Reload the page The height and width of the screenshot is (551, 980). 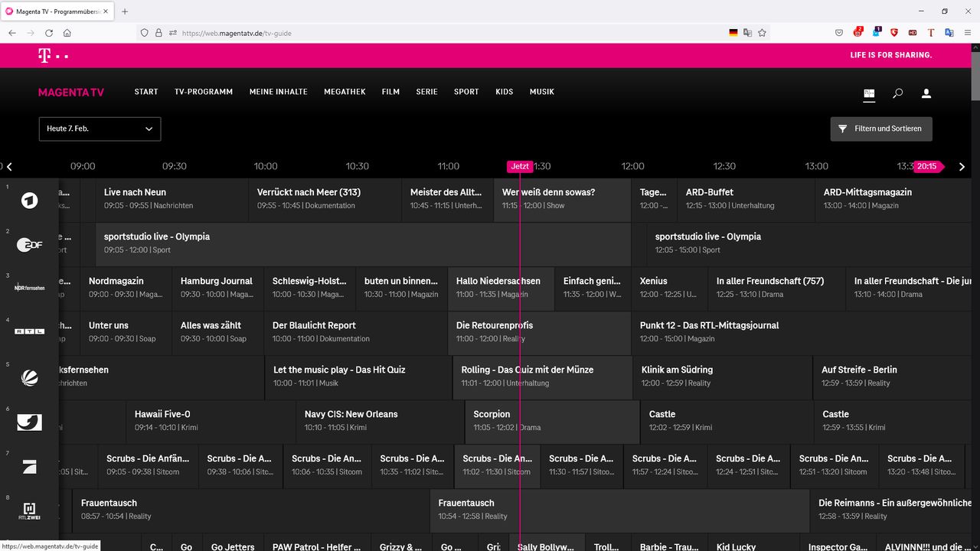point(49,33)
